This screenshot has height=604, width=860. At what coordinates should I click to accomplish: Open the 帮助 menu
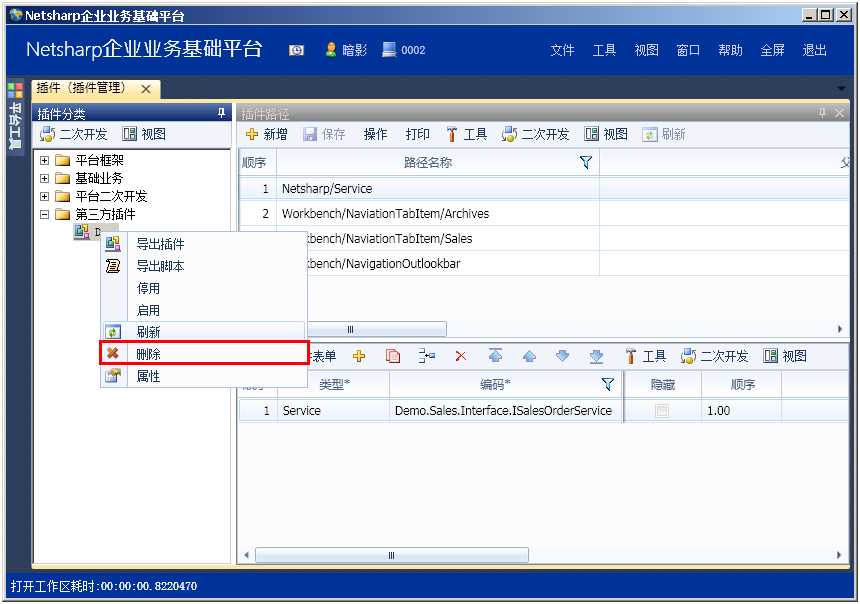[731, 50]
